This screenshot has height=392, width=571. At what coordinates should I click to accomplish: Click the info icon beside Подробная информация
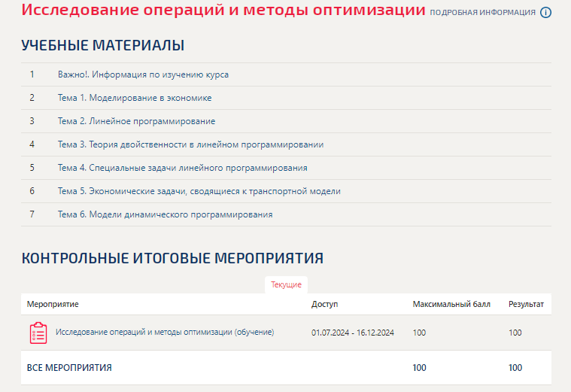(x=546, y=13)
